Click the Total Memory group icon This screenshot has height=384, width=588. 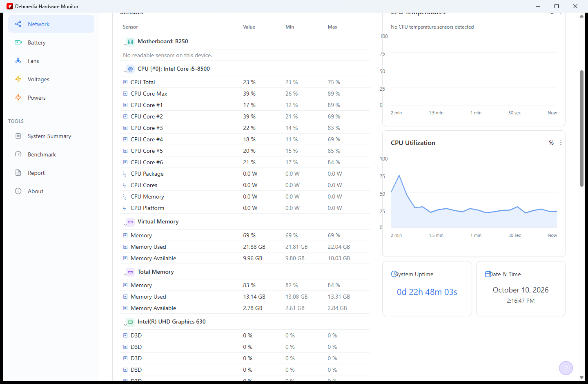(130, 272)
